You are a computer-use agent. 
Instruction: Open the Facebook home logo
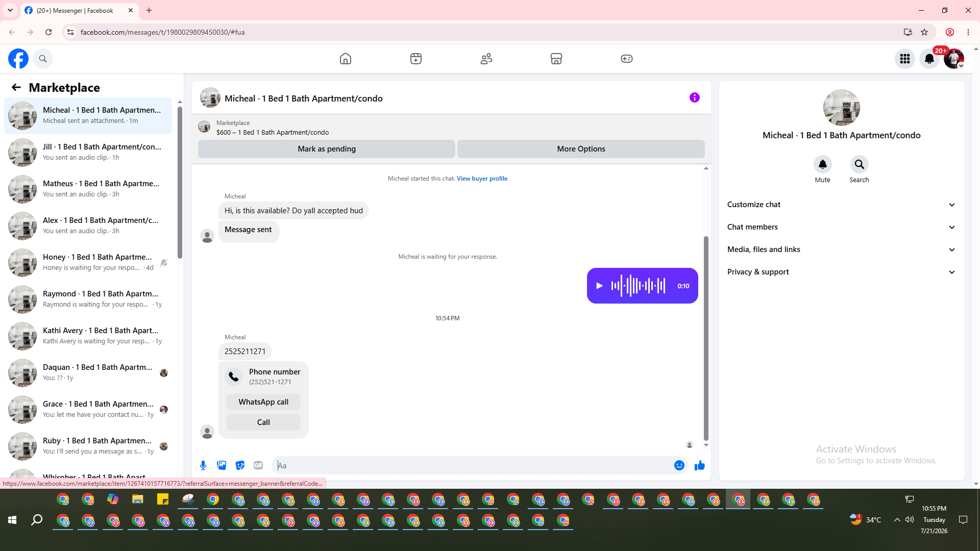click(x=18, y=59)
